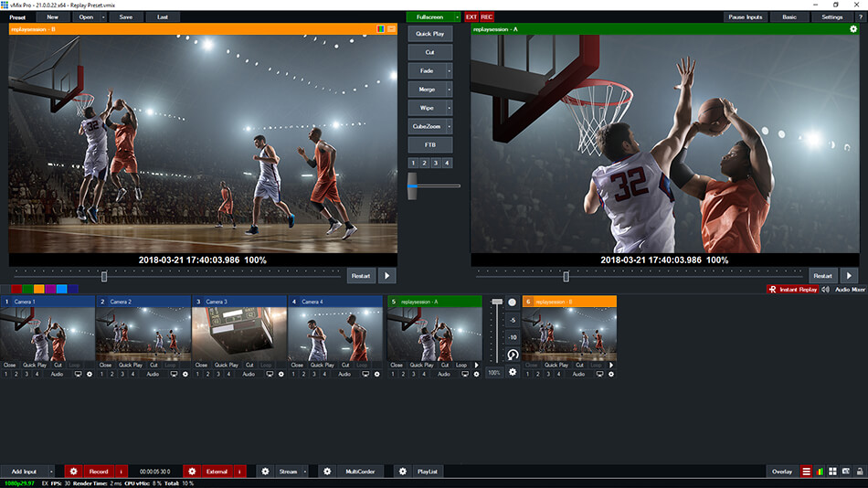Open the Settings menu
Image resolution: width=868 pixels, height=488 pixels.
tap(831, 17)
